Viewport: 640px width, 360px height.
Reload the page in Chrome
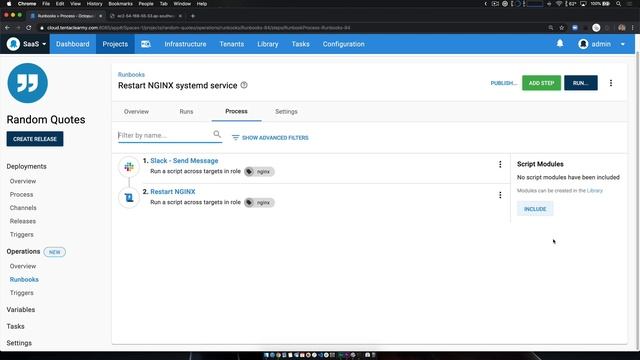tap(29, 28)
